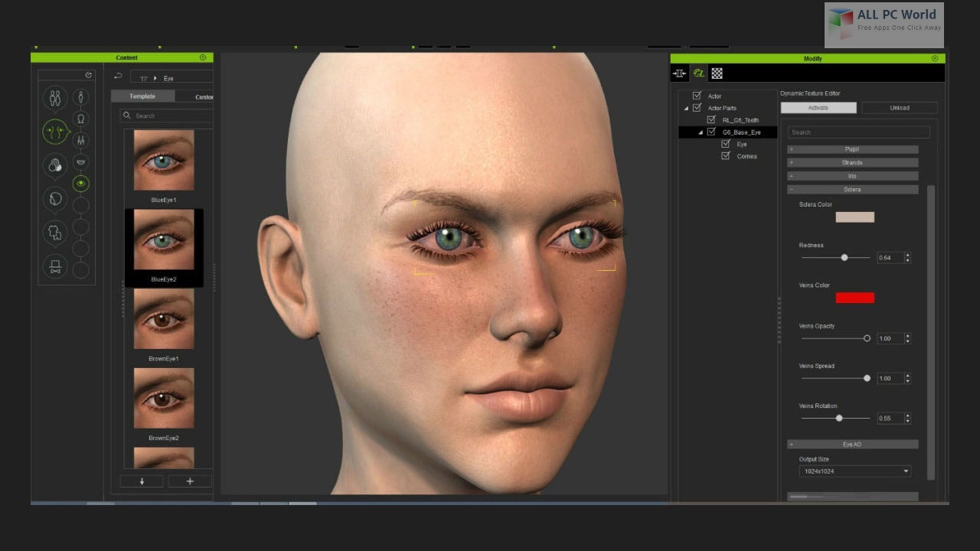Click the red Veins Color swatch
Viewport: 980px width, 551px height.
click(854, 297)
